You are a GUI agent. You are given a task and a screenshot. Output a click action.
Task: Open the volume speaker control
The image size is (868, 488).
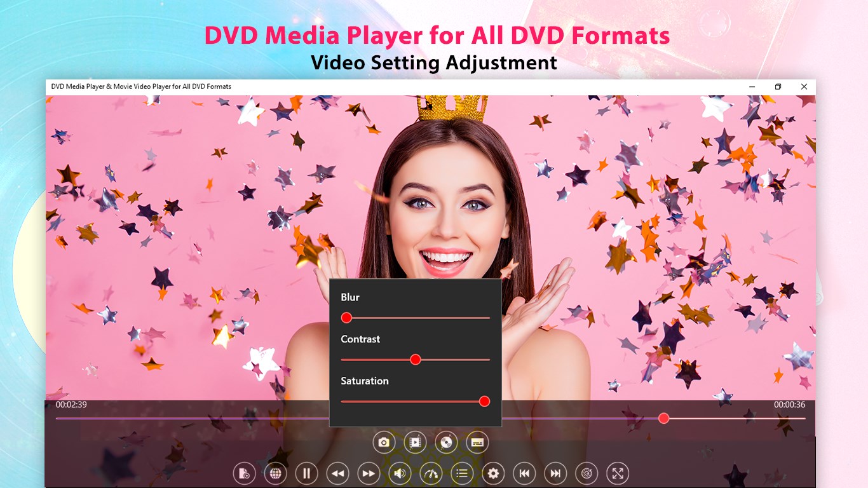(x=400, y=473)
